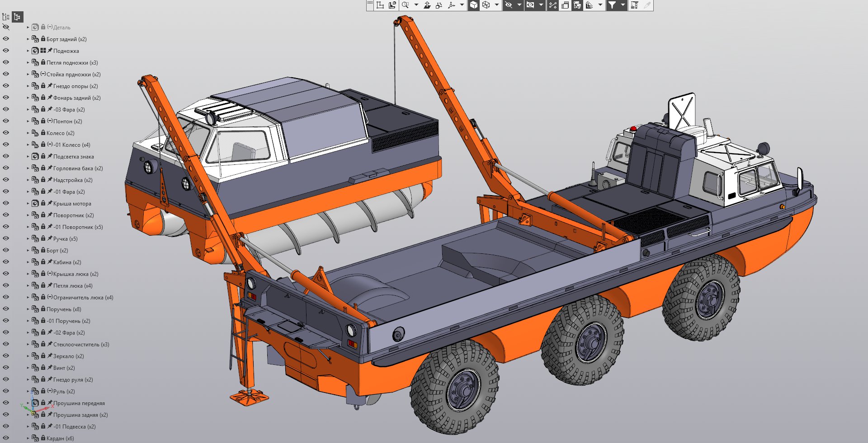Open the dropdown arrow beside the filter icon
This screenshot has height=443, width=868.
pyautogui.click(x=623, y=5)
